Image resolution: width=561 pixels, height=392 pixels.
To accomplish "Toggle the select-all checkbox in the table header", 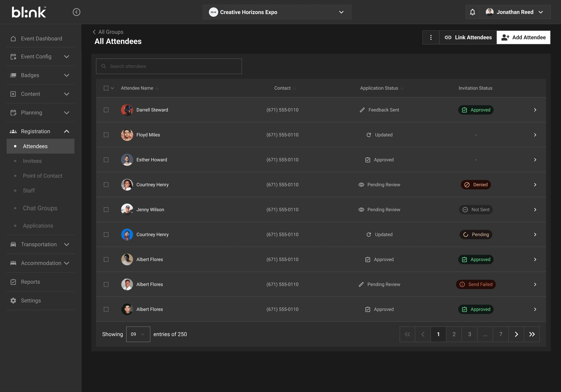I will click(x=106, y=88).
